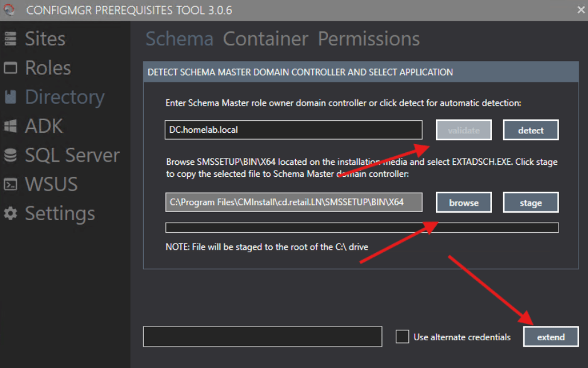Open the ADK section icon
This screenshot has width=588, height=368.
[x=12, y=126]
